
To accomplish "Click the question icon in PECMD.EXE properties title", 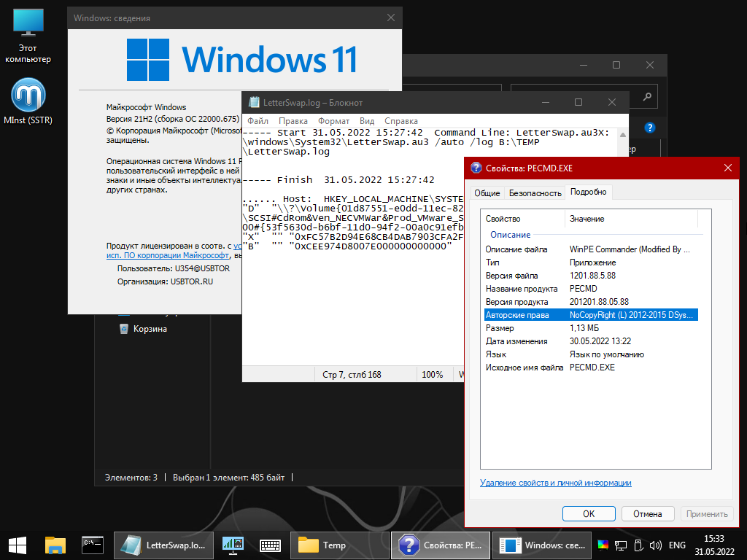I will [476, 168].
